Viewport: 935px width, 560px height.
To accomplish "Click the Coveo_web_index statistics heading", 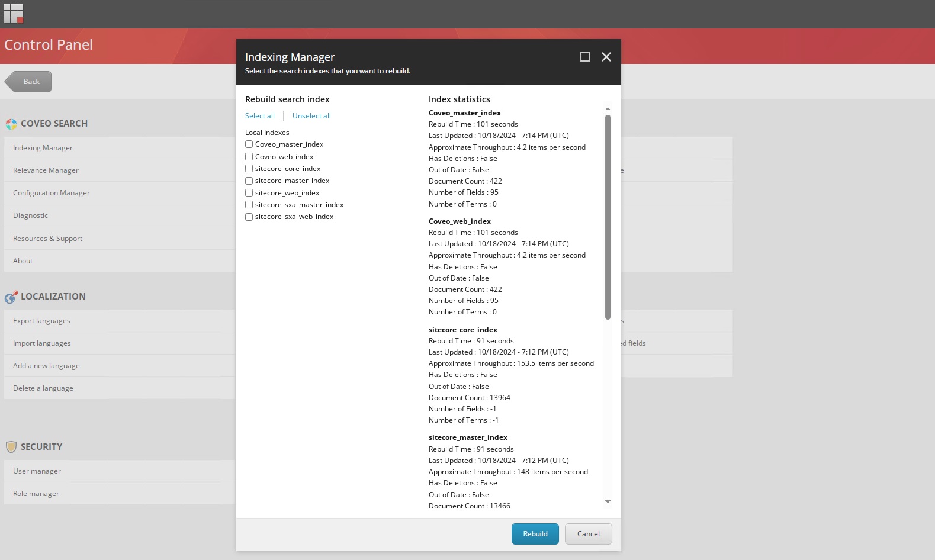I will point(460,221).
